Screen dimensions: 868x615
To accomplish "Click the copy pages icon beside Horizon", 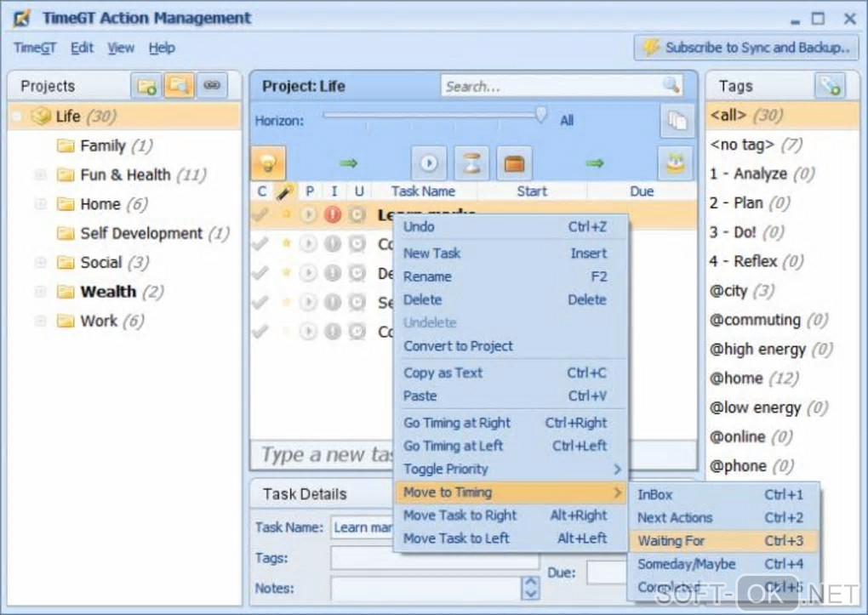I will 677,120.
